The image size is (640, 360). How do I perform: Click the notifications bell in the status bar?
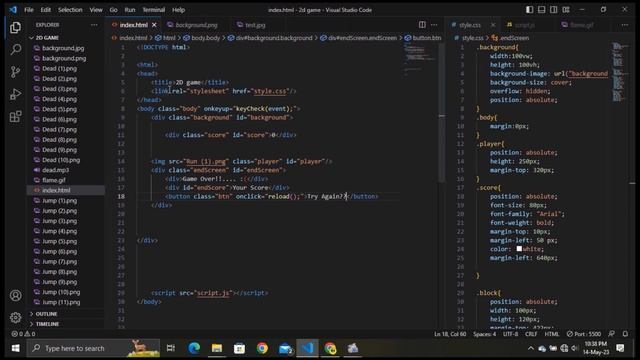tap(625, 334)
